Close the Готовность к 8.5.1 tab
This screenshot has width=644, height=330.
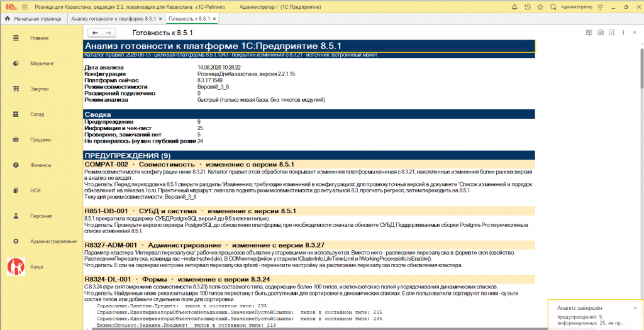[214, 19]
